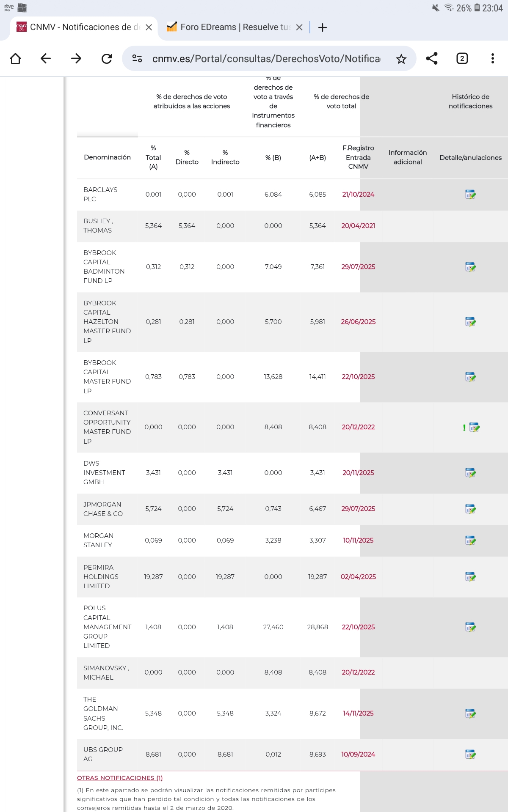
Task: Show open tabs via the tab counter
Action: [462, 58]
